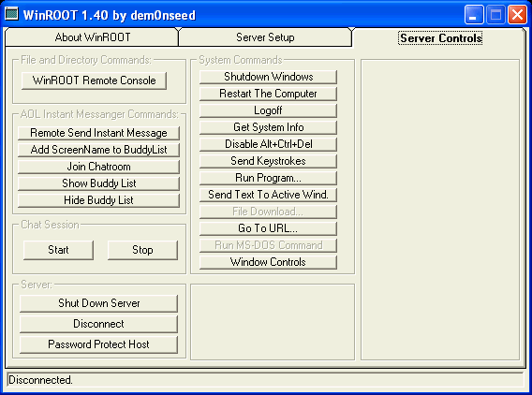Stop the chat session

click(x=142, y=250)
